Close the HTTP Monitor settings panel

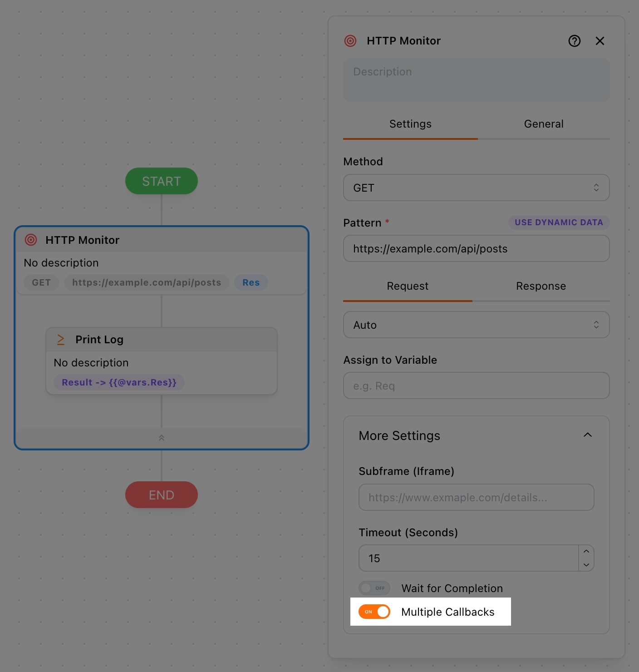point(600,41)
